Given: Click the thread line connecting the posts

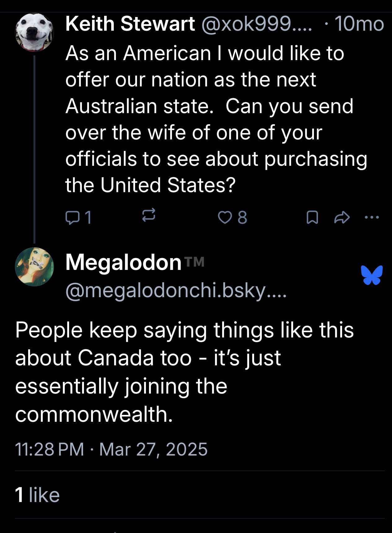Looking at the screenshot, I should (x=34, y=149).
